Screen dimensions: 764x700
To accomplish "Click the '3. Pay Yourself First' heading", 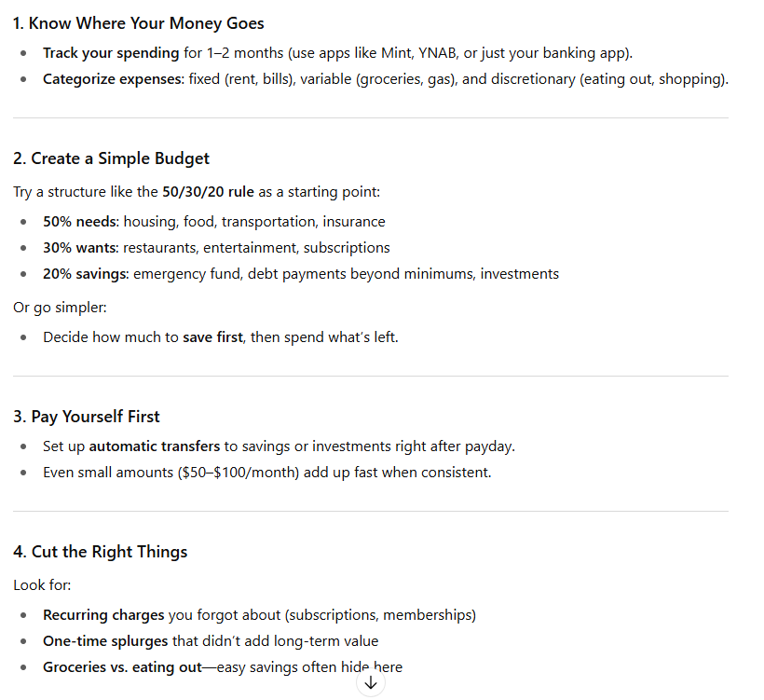I will click(x=87, y=417).
